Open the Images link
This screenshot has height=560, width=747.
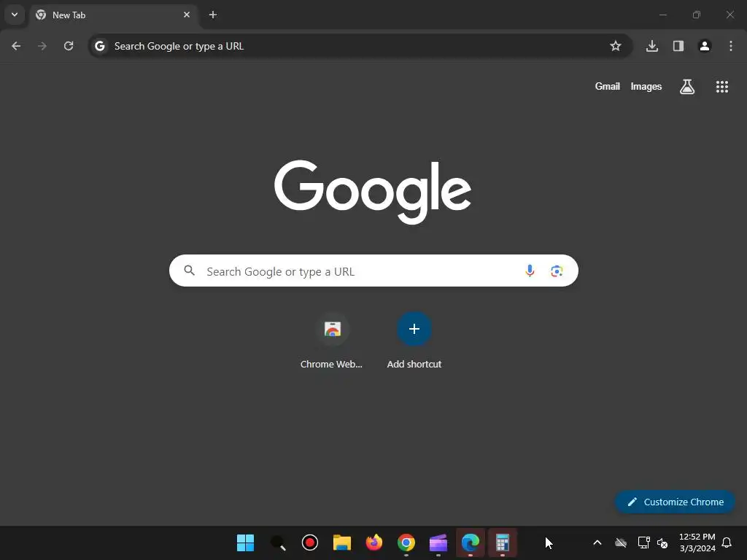point(646,86)
